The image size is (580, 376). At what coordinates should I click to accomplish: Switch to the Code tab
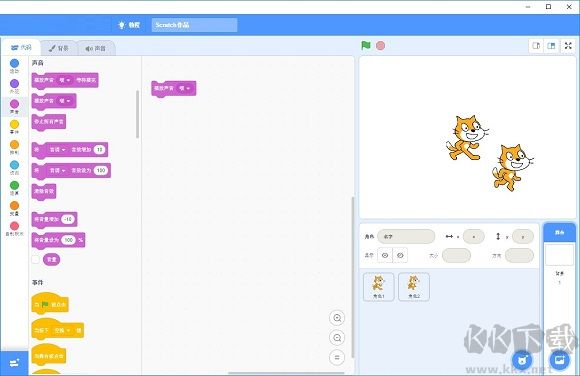pyautogui.click(x=21, y=48)
